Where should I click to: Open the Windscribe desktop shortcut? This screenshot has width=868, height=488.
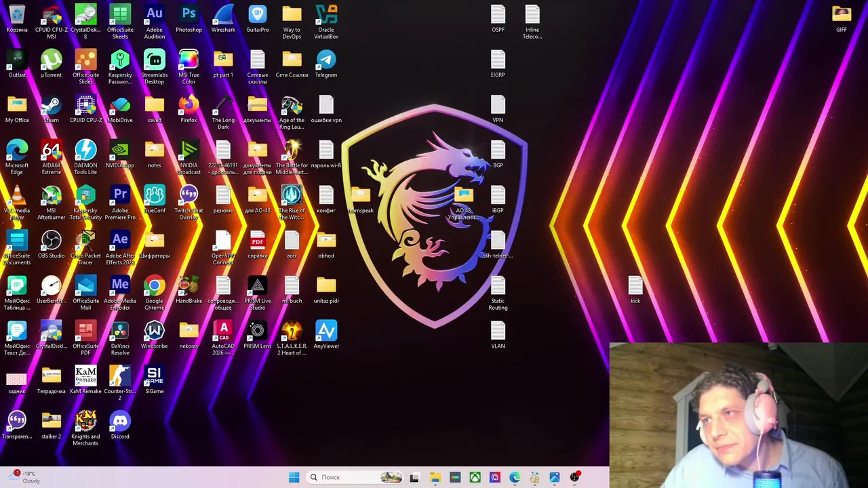click(154, 335)
